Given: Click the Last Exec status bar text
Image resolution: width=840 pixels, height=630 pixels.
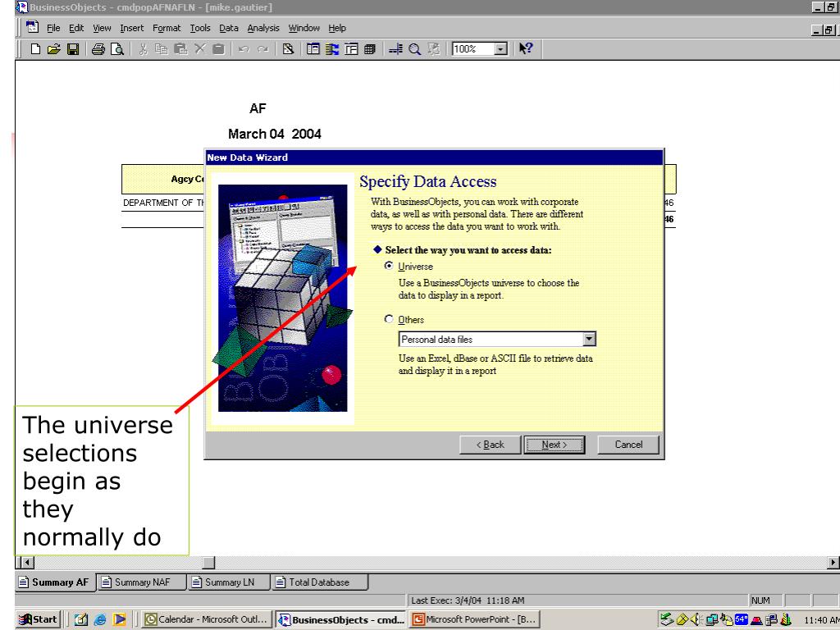Looking at the screenshot, I should coord(468,600).
